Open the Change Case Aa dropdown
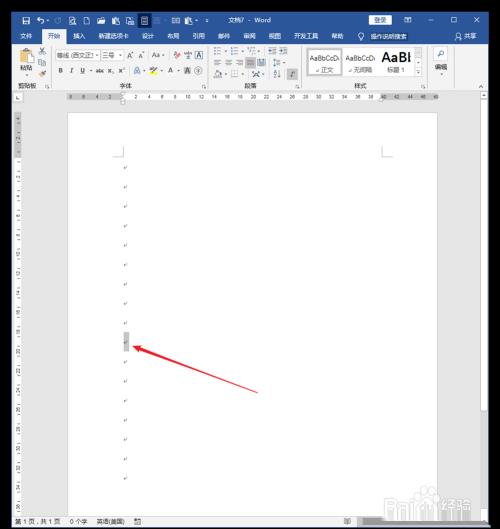This screenshot has height=529, width=500. [158, 55]
